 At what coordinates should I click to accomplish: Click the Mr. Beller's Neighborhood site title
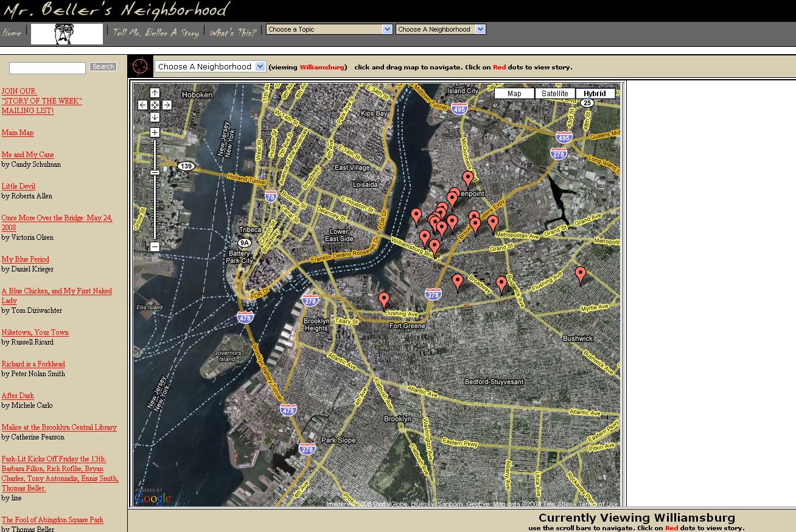pyautogui.click(x=116, y=10)
